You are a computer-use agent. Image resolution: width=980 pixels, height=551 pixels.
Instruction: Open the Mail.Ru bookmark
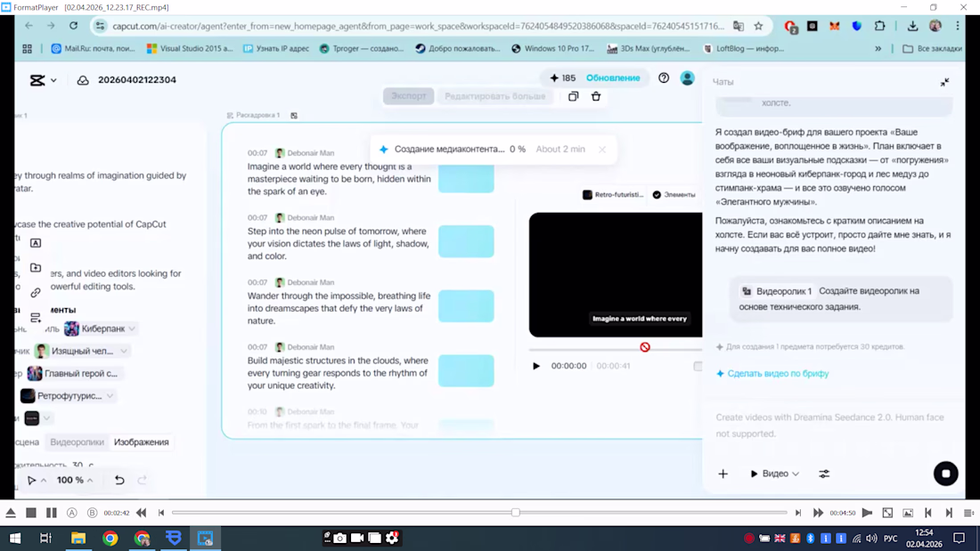[x=93, y=49]
